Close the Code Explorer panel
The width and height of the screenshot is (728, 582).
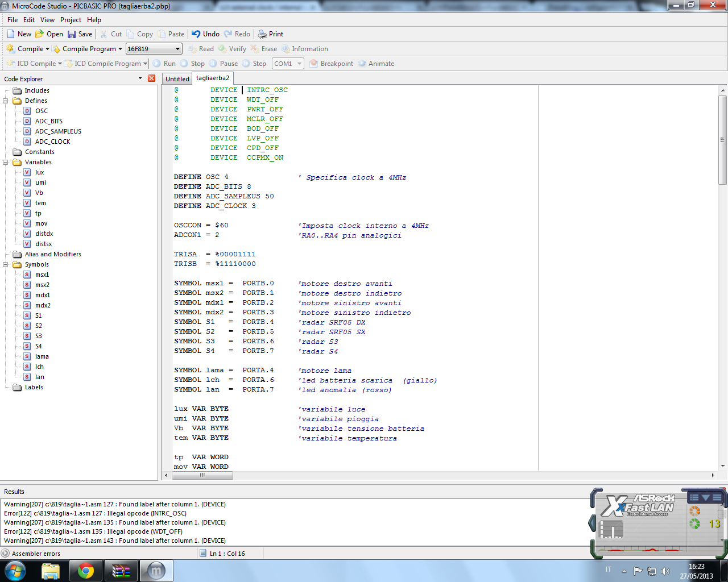click(151, 78)
